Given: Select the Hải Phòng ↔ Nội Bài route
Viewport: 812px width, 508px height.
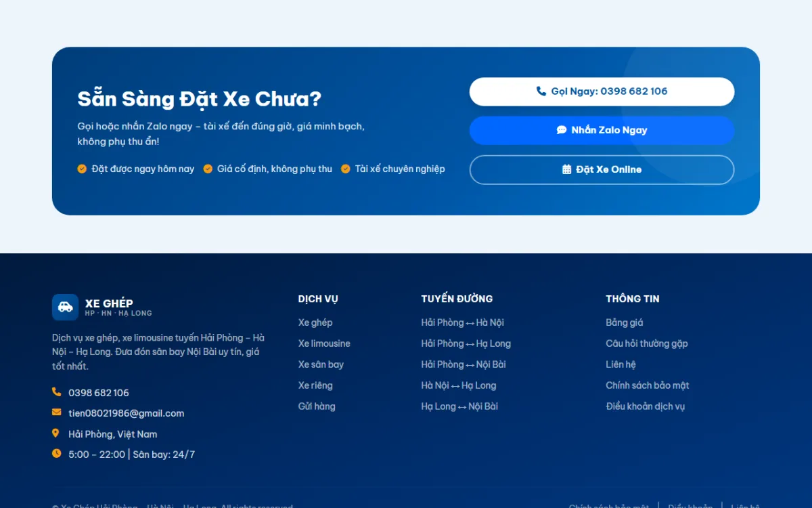Looking at the screenshot, I should tap(464, 364).
